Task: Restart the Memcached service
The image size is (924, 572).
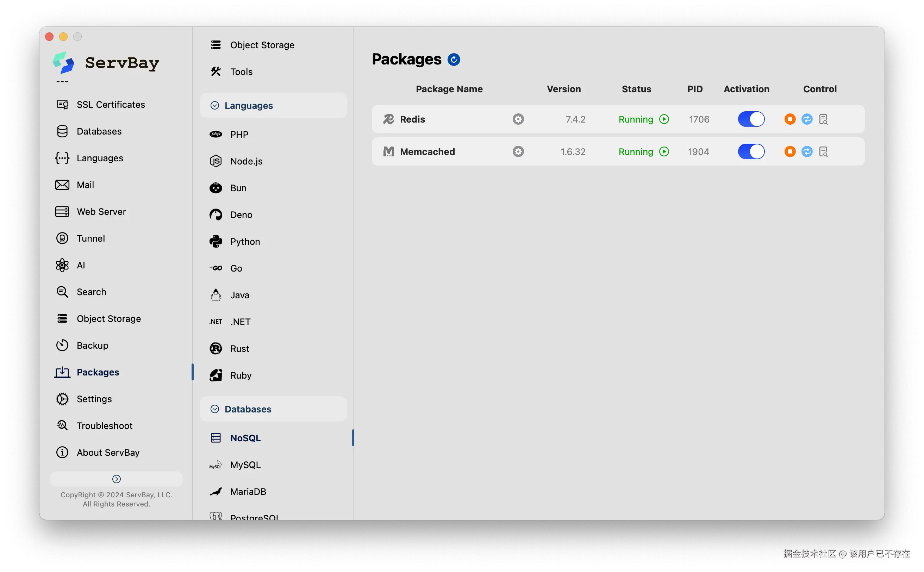Action: pos(807,152)
